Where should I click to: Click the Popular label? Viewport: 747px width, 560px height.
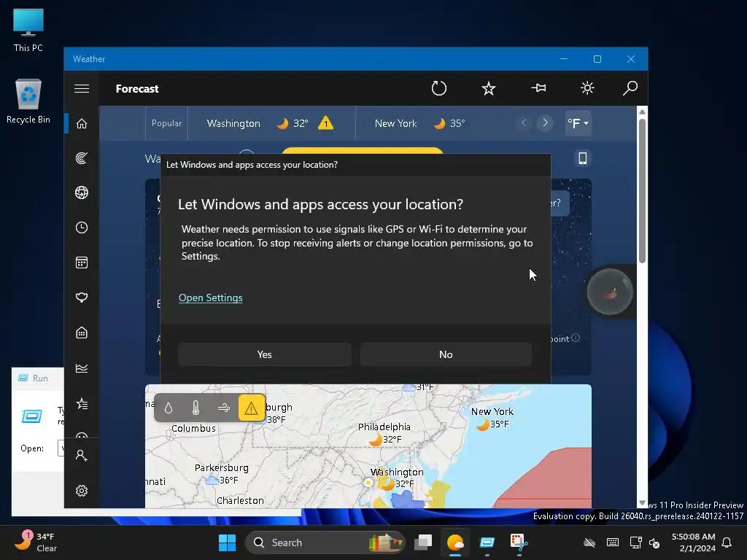[166, 122]
